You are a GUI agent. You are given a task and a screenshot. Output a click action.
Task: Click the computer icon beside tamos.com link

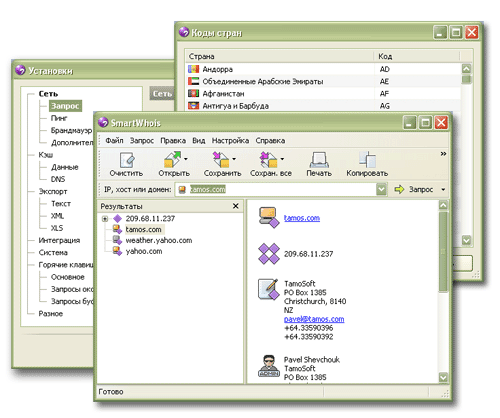click(x=269, y=217)
